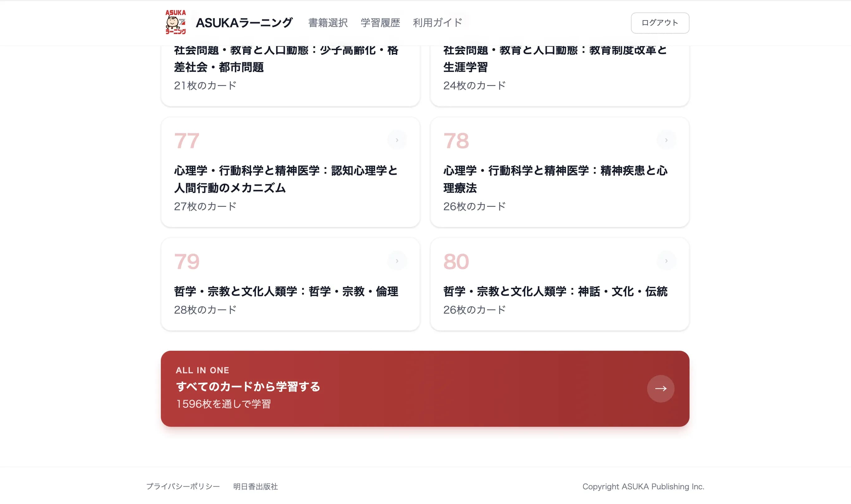The image size is (851, 504).
Task: Click the ログアウト button
Action: (x=660, y=23)
